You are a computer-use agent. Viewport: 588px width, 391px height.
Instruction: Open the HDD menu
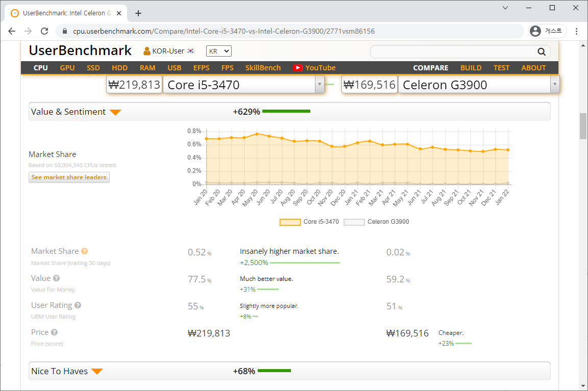[119, 68]
